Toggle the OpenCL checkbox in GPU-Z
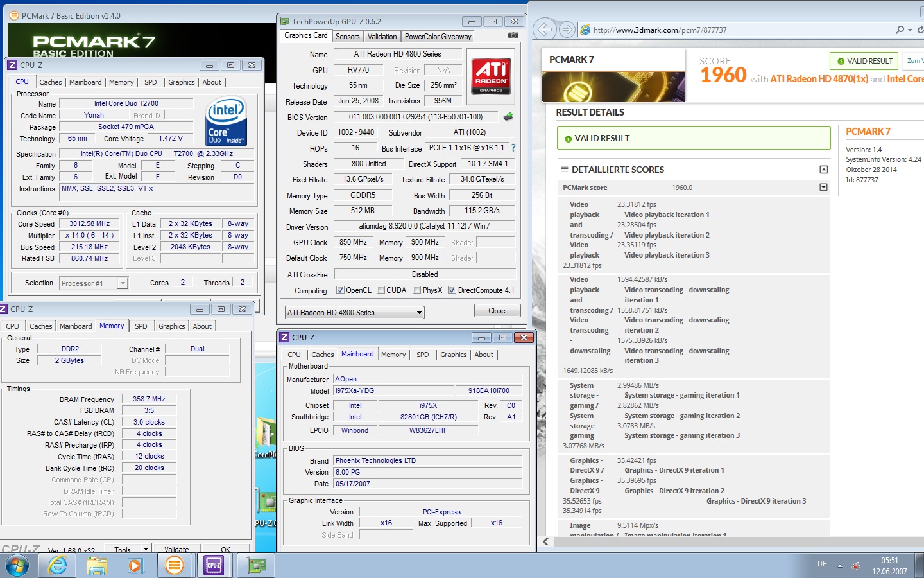This screenshot has height=578, width=924. tap(340, 290)
